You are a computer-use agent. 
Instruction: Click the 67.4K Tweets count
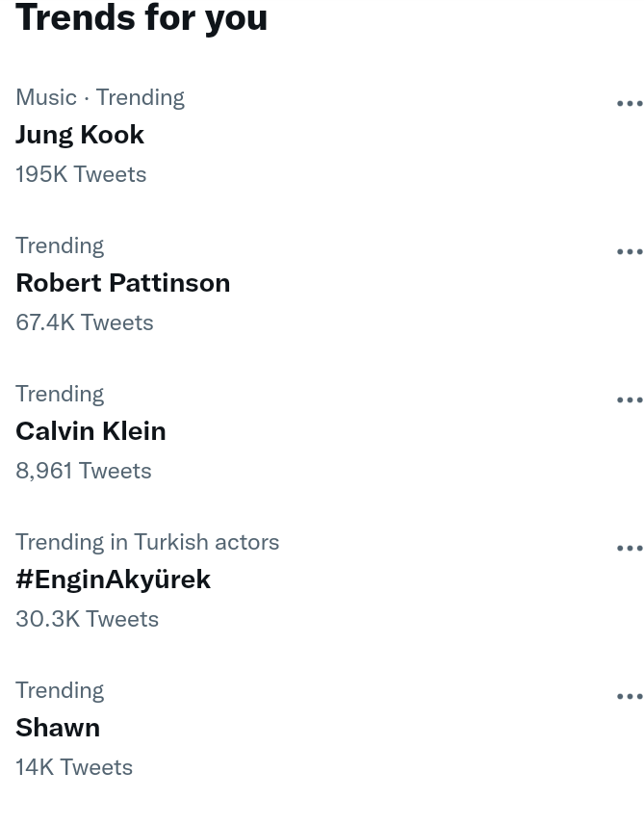[85, 322]
